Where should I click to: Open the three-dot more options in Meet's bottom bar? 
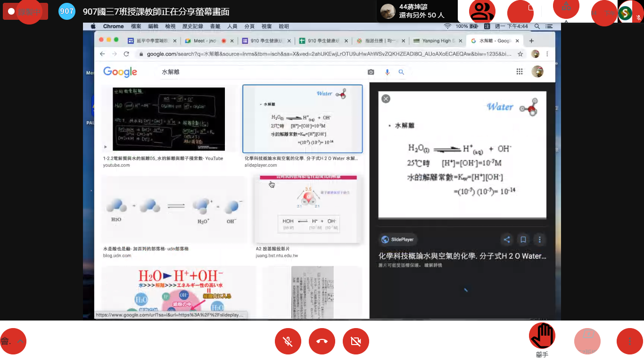[x=629, y=341]
